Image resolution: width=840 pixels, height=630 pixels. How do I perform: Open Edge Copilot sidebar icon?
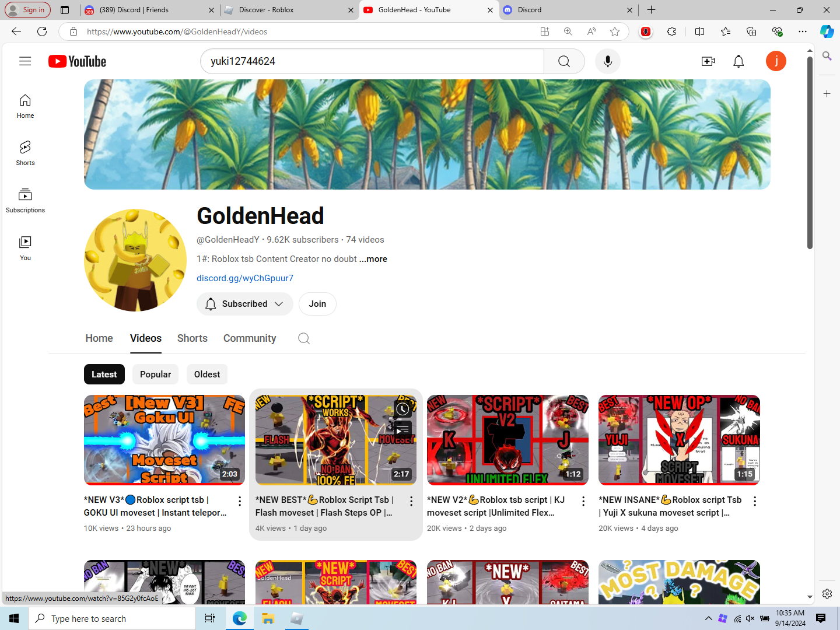pos(827,32)
